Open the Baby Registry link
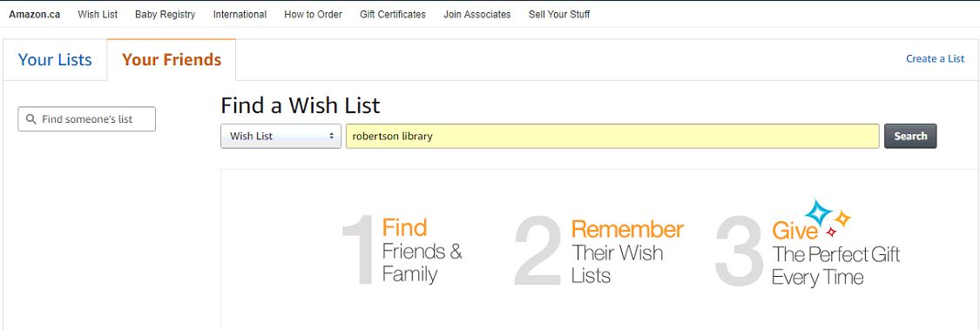This screenshot has height=330, width=980. point(165,15)
